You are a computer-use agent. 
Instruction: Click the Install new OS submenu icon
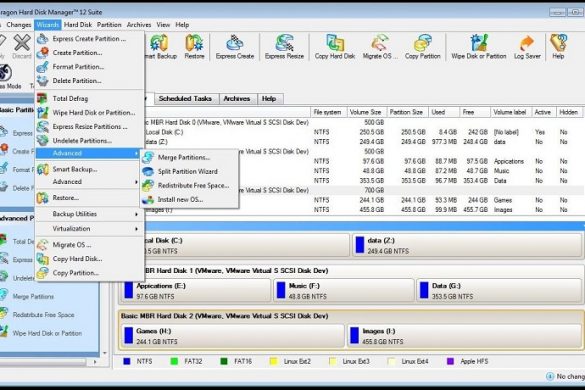coord(148,200)
